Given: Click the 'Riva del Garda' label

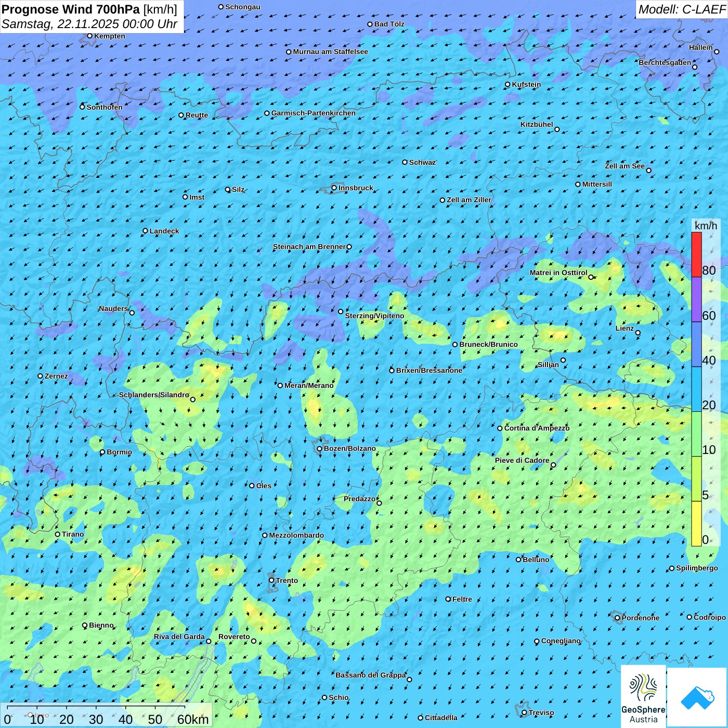Looking at the screenshot, I should [179, 636].
